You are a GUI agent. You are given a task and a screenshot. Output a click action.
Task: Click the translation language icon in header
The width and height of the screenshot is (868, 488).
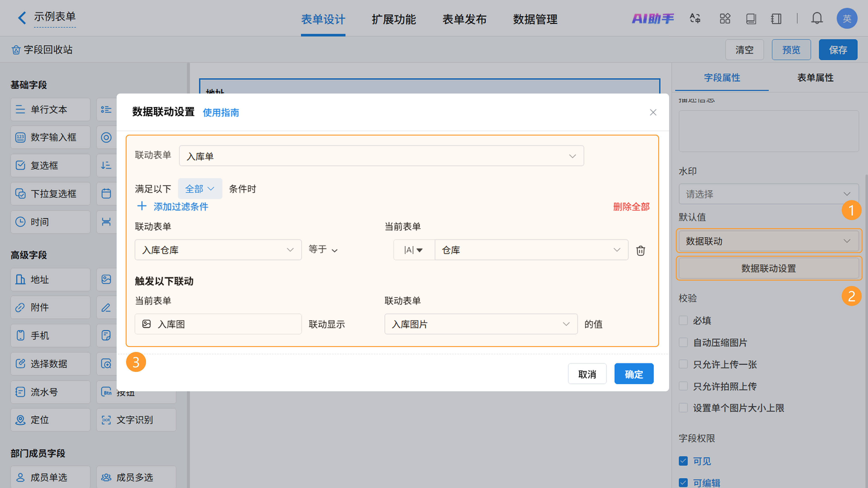[695, 18]
